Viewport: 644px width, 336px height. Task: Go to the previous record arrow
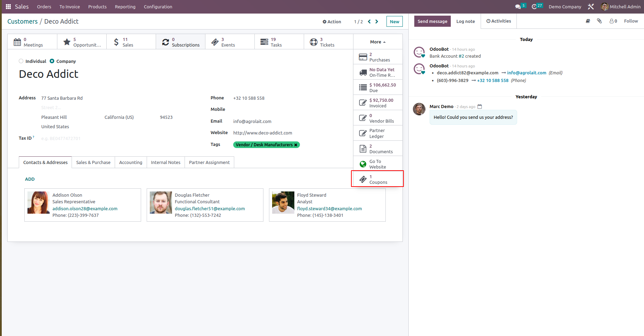pyautogui.click(x=369, y=22)
